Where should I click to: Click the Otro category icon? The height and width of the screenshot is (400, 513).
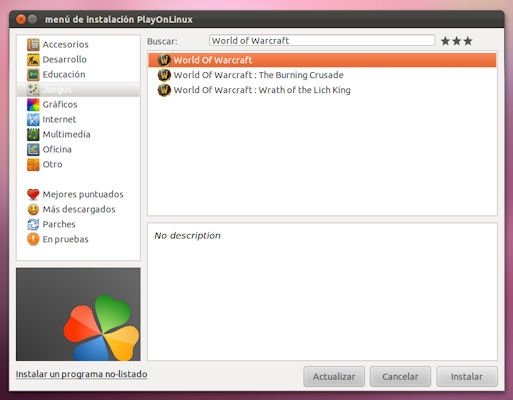(x=33, y=165)
